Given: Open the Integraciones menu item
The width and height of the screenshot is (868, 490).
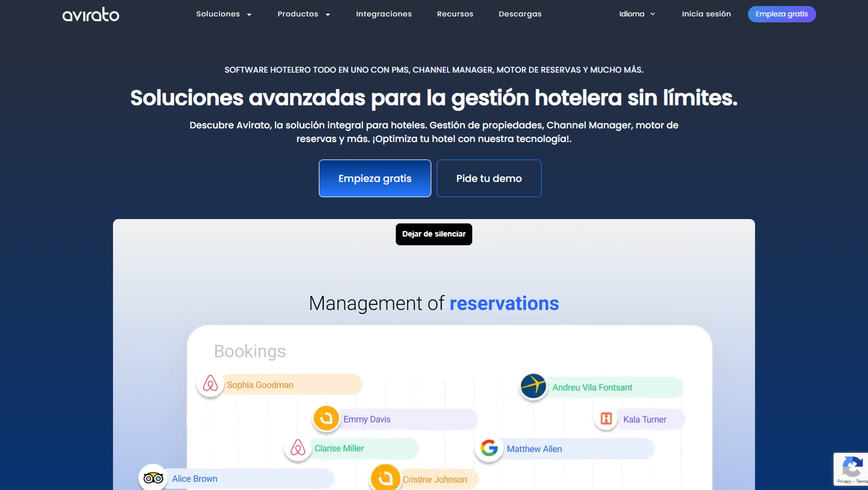Looking at the screenshot, I should pyautogui.click(x=384, y=14).
